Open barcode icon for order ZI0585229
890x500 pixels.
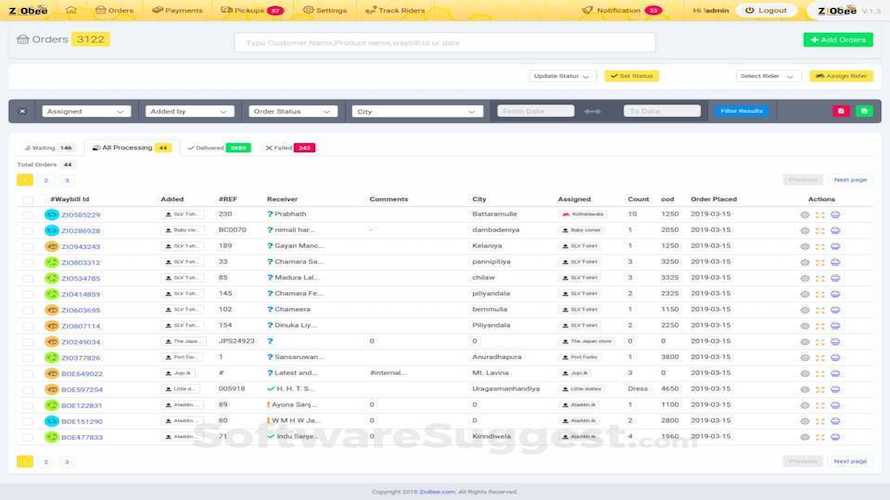point(820,215)
